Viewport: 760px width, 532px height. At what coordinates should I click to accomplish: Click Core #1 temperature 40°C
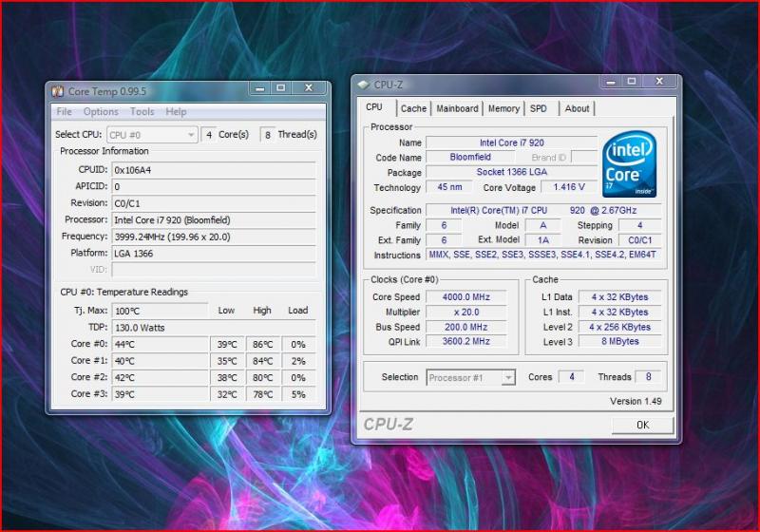(x=160, y=361)
